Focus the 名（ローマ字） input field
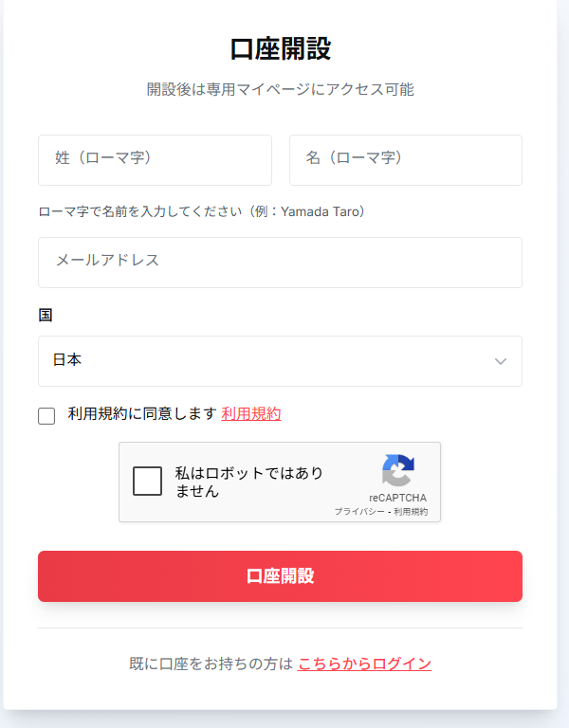The width and height of the screenshot is (569, 728). pyautogui.click(x=405, y=160)
